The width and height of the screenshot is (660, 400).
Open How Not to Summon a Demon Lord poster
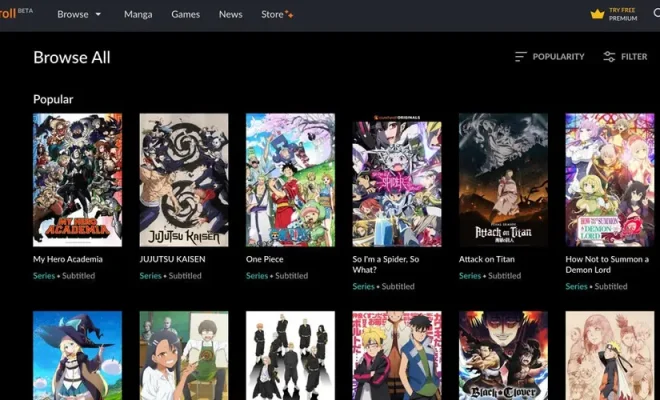pos(610,180)
